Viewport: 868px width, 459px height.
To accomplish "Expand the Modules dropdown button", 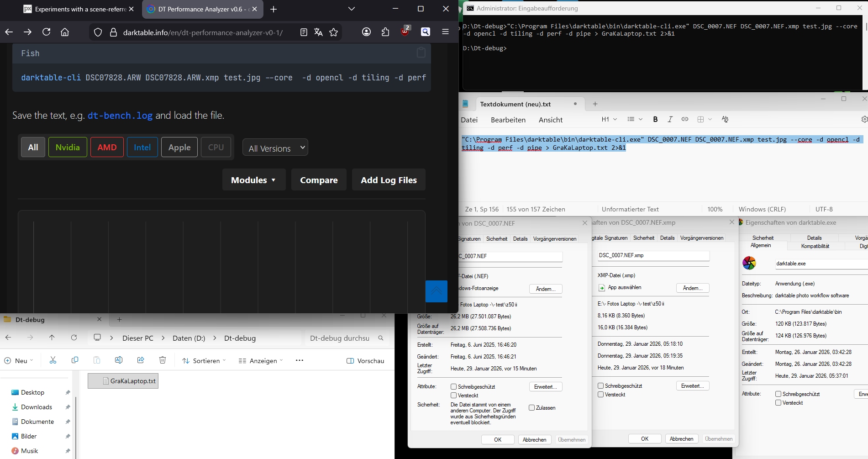I will pyautogui.click(x=253, y=180).
